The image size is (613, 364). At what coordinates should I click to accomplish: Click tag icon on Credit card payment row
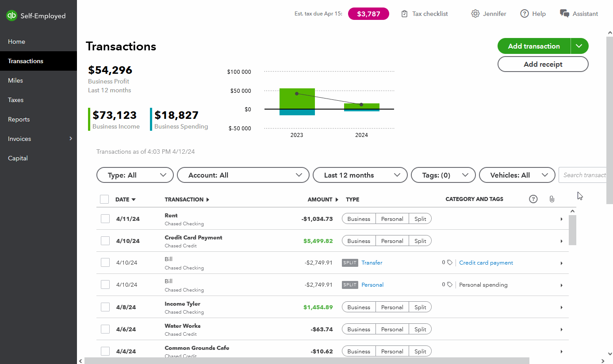450,262
